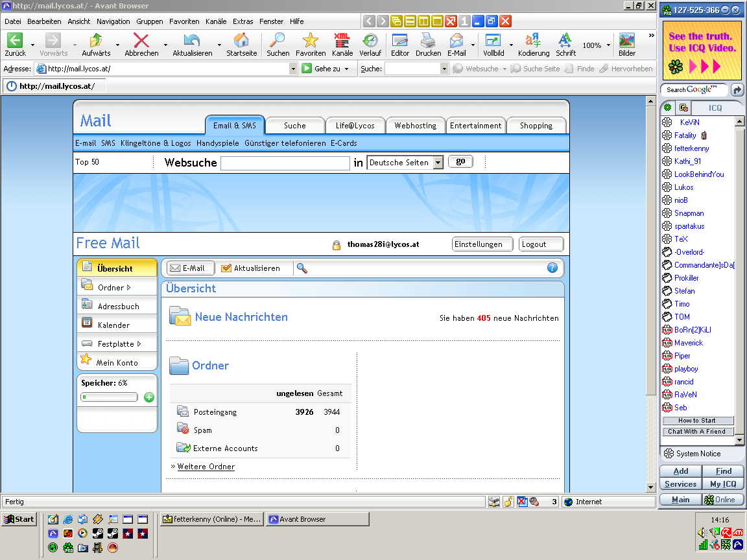Expand the Festplatte sidebar submenu
This screenshot has height=560, width=747.
pyautogui.click(x=139, y=344)
